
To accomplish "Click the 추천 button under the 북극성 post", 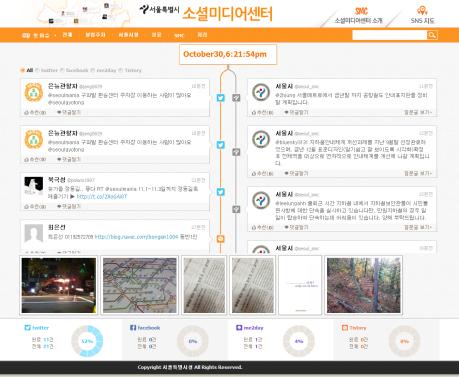I will 35,207.
